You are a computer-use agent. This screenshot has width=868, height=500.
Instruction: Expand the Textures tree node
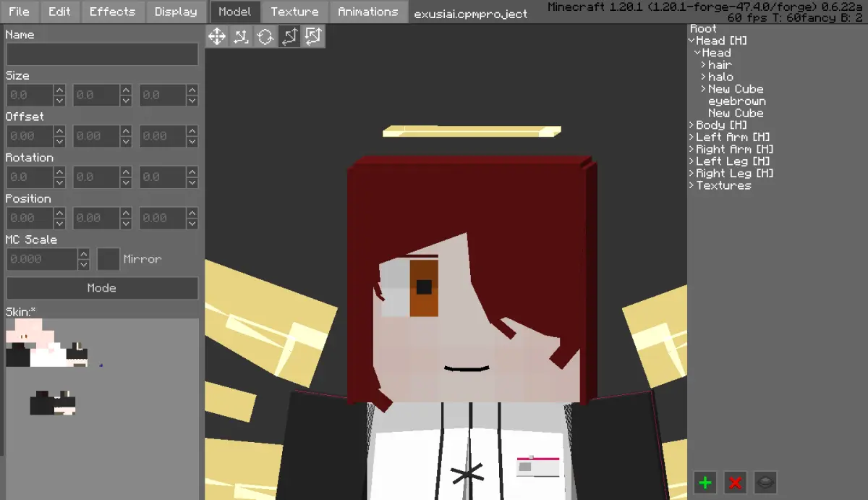tap(691, 186)
